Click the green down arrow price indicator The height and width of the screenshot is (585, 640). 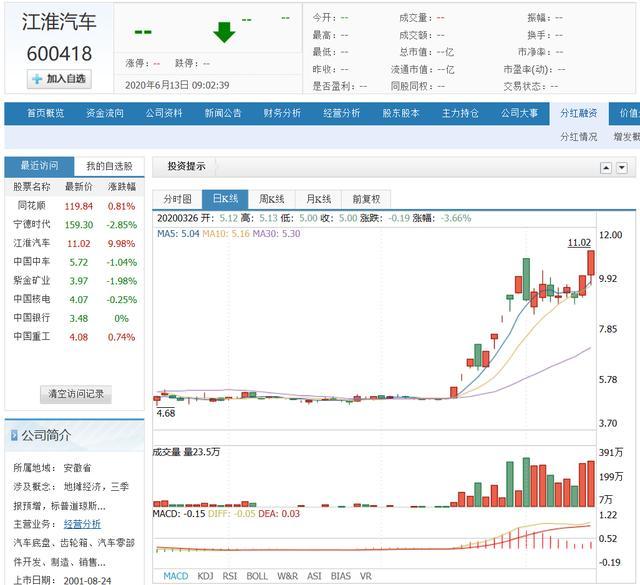pos(224,32)
